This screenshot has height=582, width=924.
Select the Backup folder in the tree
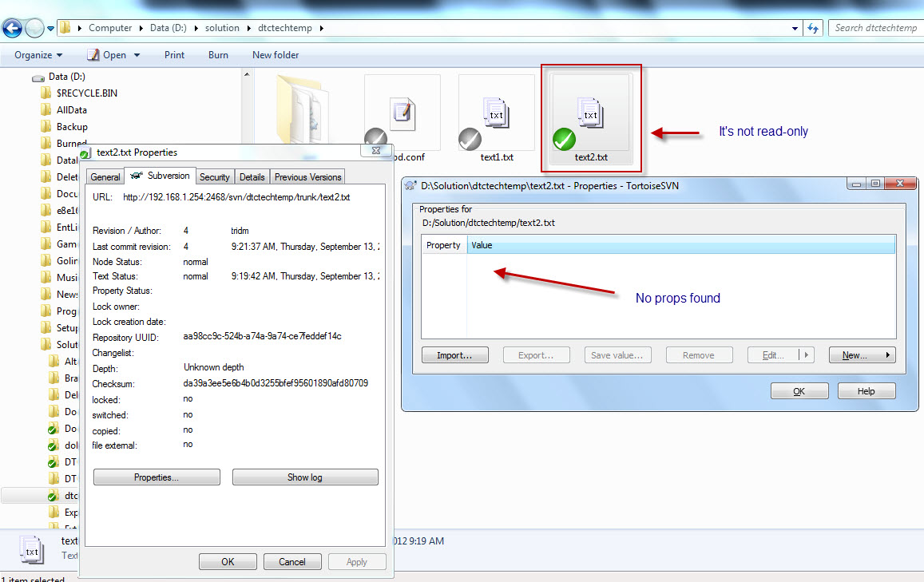(x=72, y=127)
